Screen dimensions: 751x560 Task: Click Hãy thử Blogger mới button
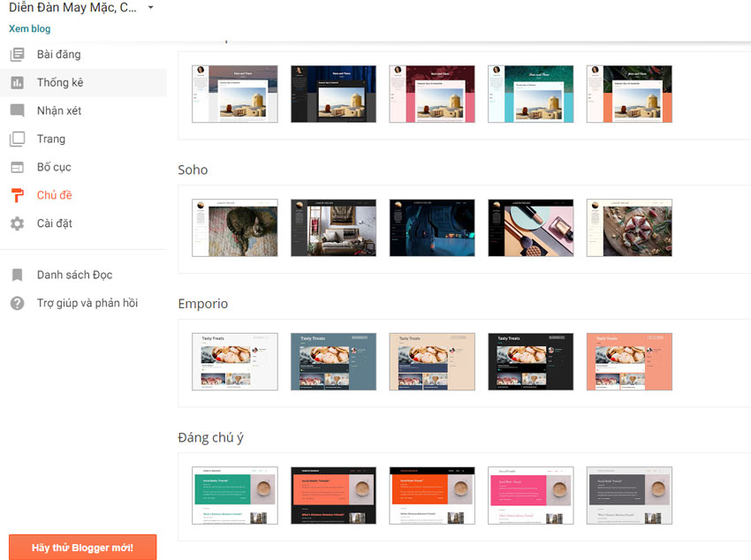pos(82,547)
